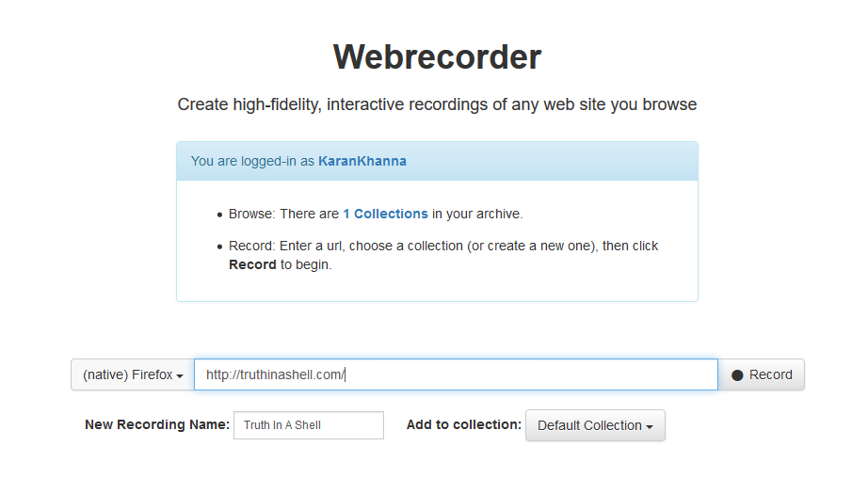This screenshot has height=478, width=868.
Task: Click the New Recording Name text box
Action: point(309,425)
